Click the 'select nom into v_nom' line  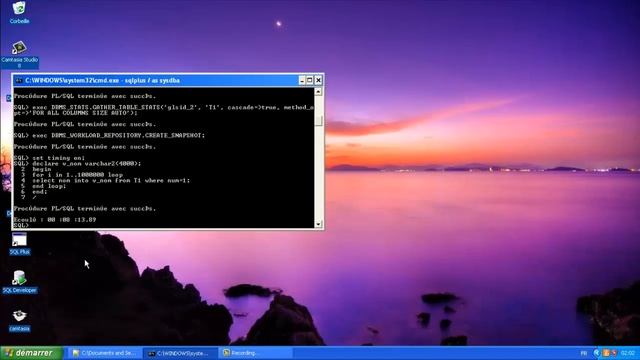[105, 180]
